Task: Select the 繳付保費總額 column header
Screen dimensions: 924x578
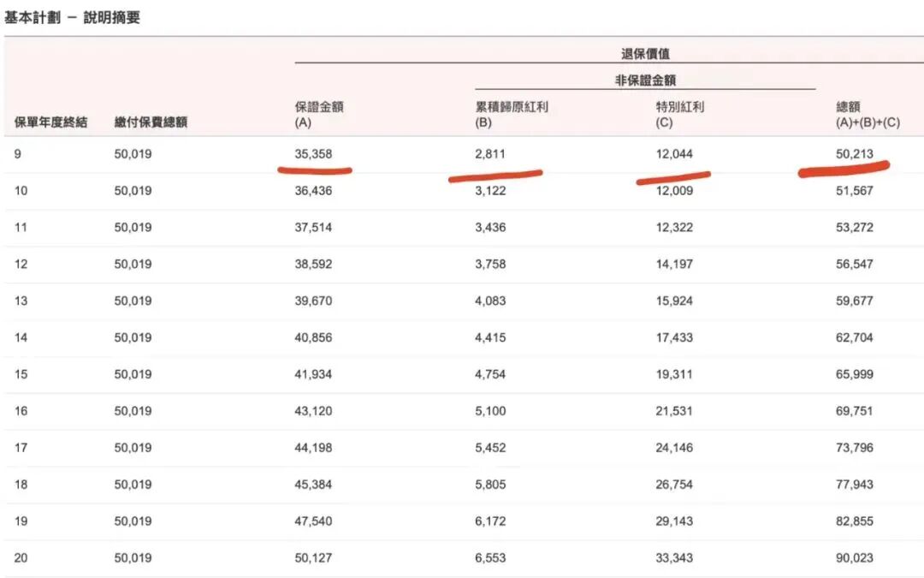Action: tap(151, 122)
